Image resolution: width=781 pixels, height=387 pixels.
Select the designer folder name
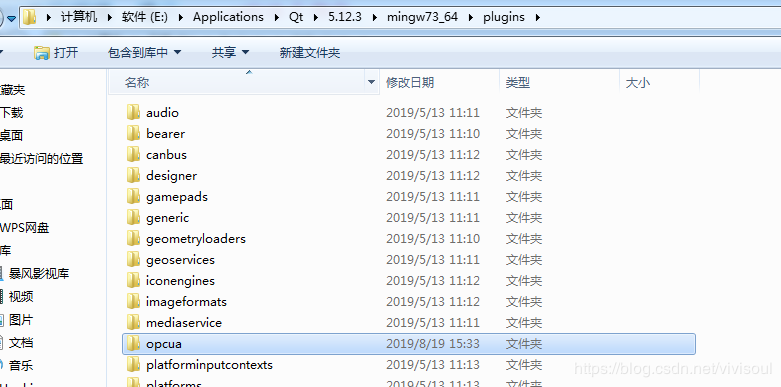click(171, 176)
